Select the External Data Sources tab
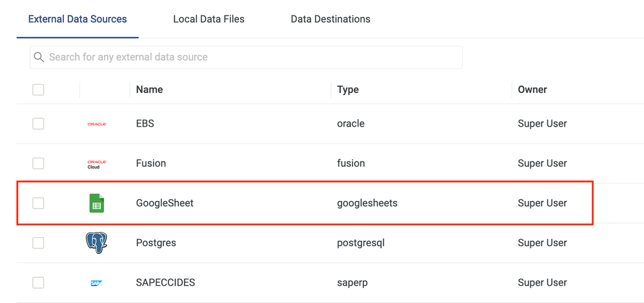This screenshot has height=303, width=644. pyautogui.click(x=77, y=19)
